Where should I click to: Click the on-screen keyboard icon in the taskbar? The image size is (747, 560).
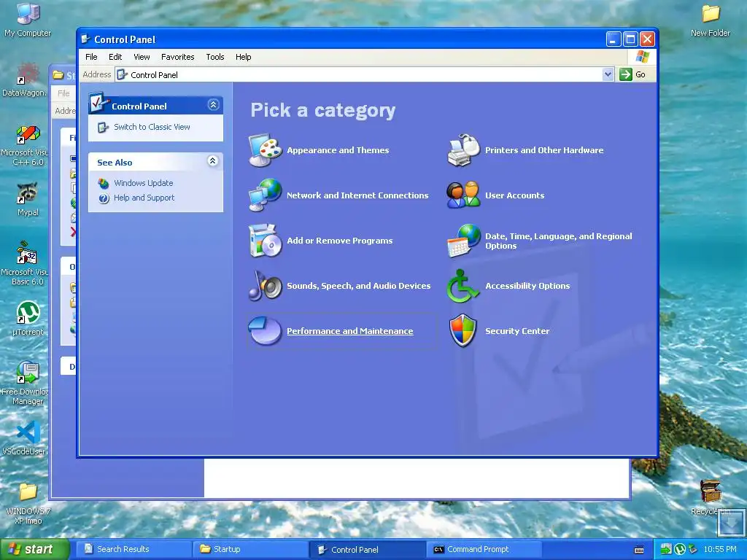point(639,550)
